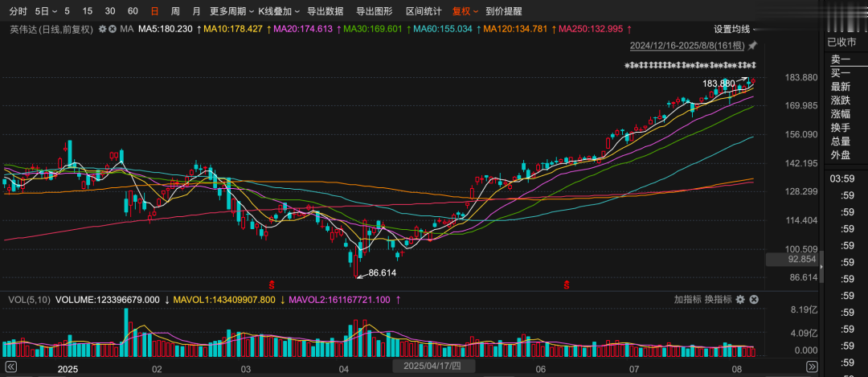Click the date range 2024/12/16-2025/8/8 link

[x=687, y=45]
